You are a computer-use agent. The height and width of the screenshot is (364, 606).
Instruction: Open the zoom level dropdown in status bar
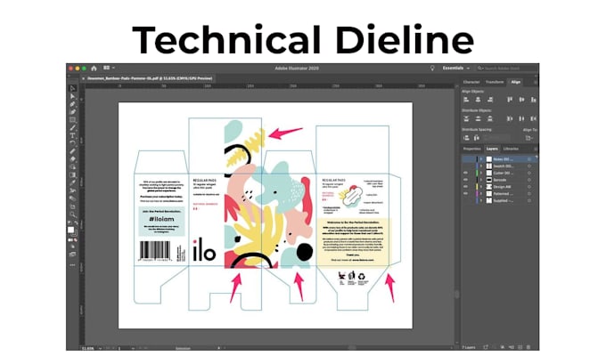pyautogui.click(x=100, y=348)
